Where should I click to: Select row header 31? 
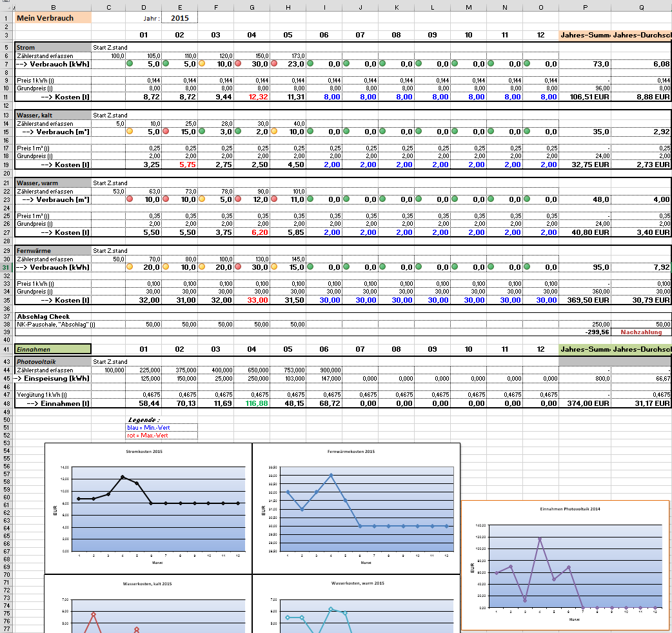(x=6, y=267)
